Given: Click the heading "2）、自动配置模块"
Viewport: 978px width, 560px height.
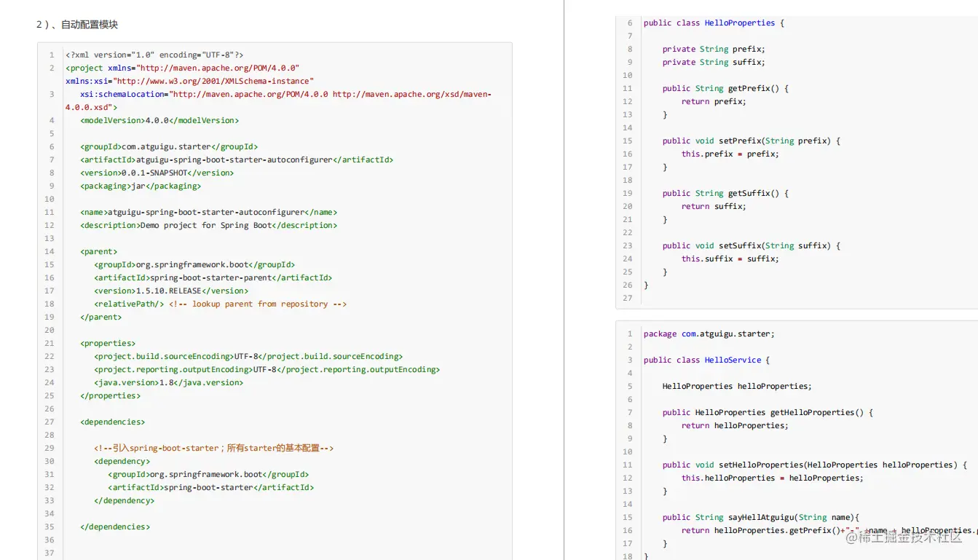Looking at the screenshot, I should [x=77, y=25].
